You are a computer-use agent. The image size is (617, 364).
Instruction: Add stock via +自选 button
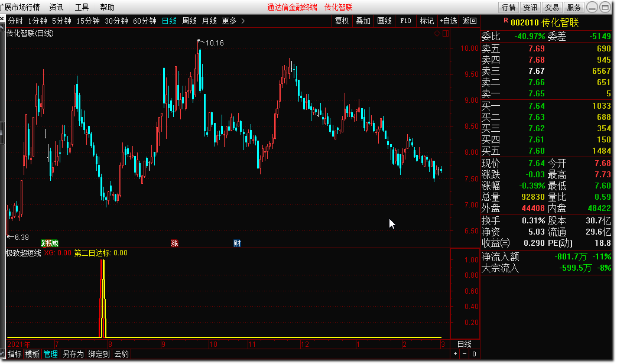pyautogui.click(x=448, y=21)
